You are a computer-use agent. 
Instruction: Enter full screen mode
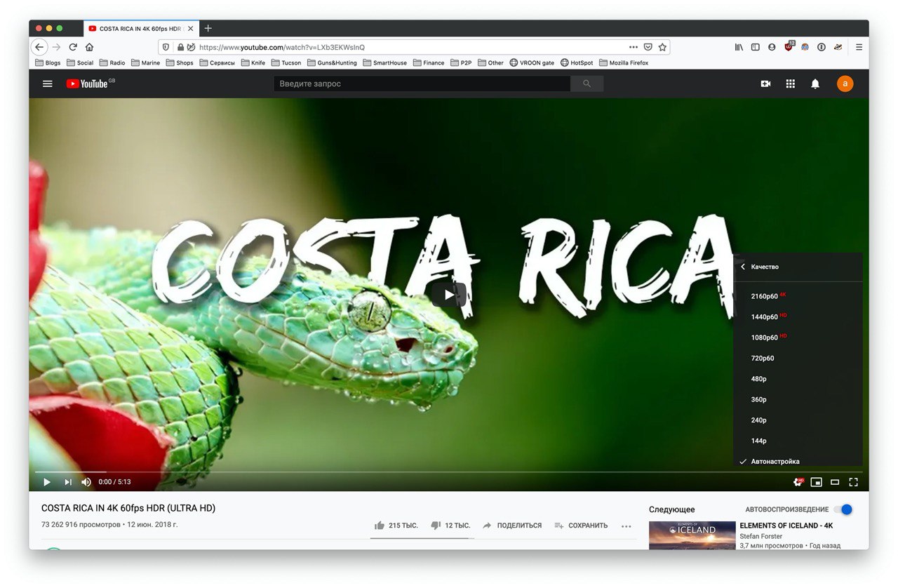point(854,482)
